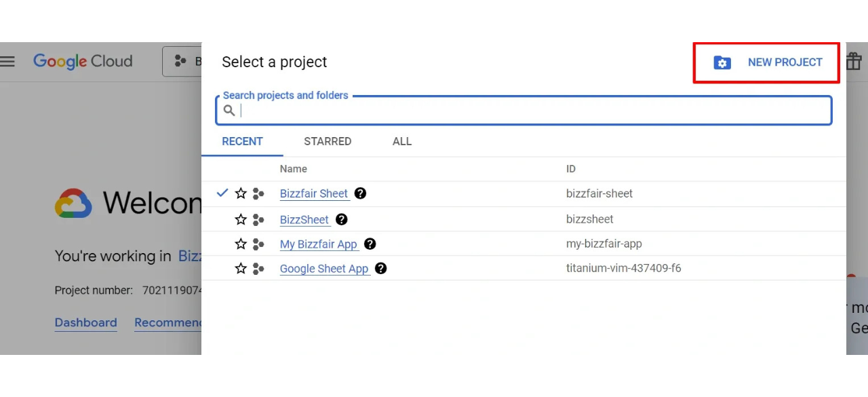Open the BizzSheet project link

(x=304, y=219)
